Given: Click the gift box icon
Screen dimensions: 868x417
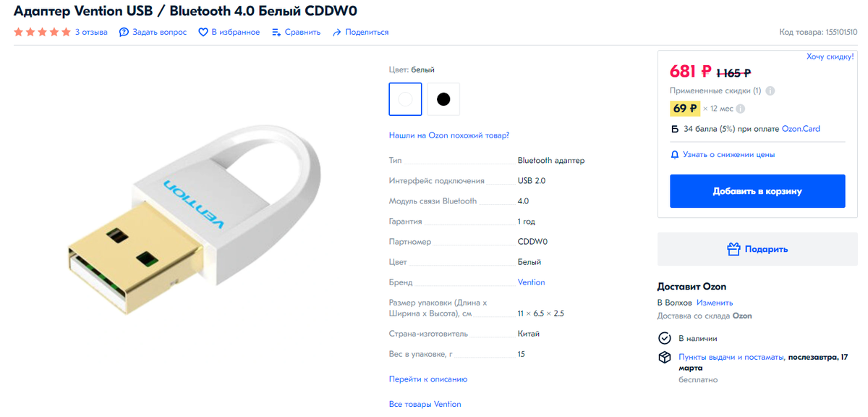Looking at the screenshot, I should coord(733,249).
